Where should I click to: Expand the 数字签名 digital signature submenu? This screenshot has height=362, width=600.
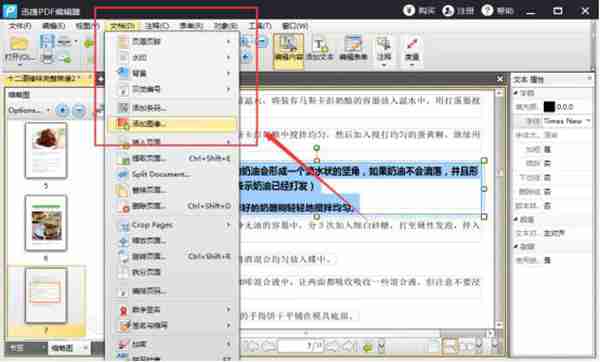coord(172,309)
